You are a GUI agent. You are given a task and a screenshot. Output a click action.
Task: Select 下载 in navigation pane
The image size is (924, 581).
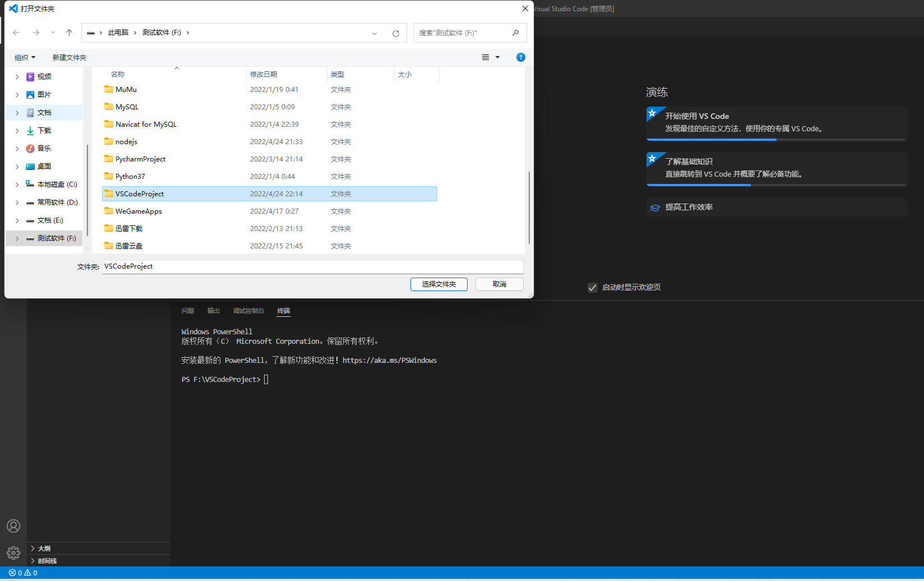44,131
